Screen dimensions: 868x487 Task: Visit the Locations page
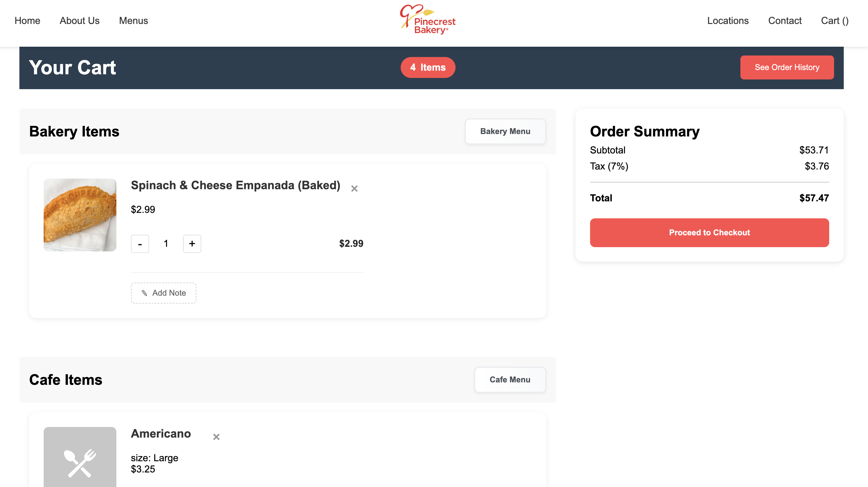pyautogui.click(x=727, y=21)
